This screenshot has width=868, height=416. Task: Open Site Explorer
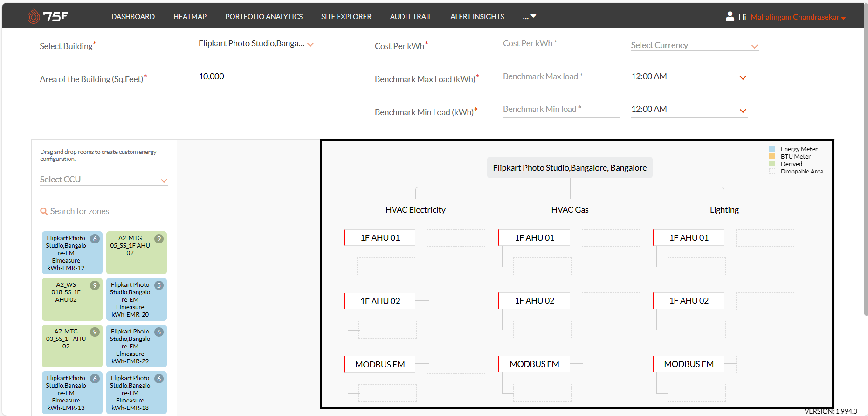coord(346,16)
